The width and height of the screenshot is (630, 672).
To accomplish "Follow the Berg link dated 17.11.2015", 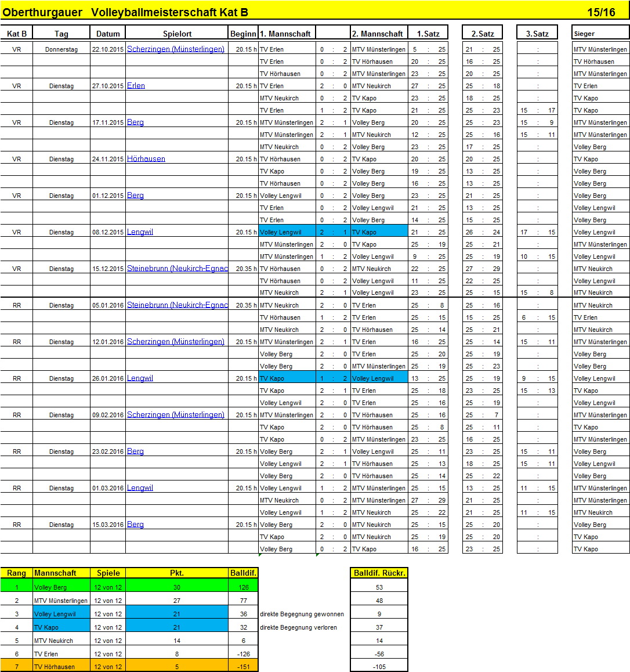I will pos(135,122).
